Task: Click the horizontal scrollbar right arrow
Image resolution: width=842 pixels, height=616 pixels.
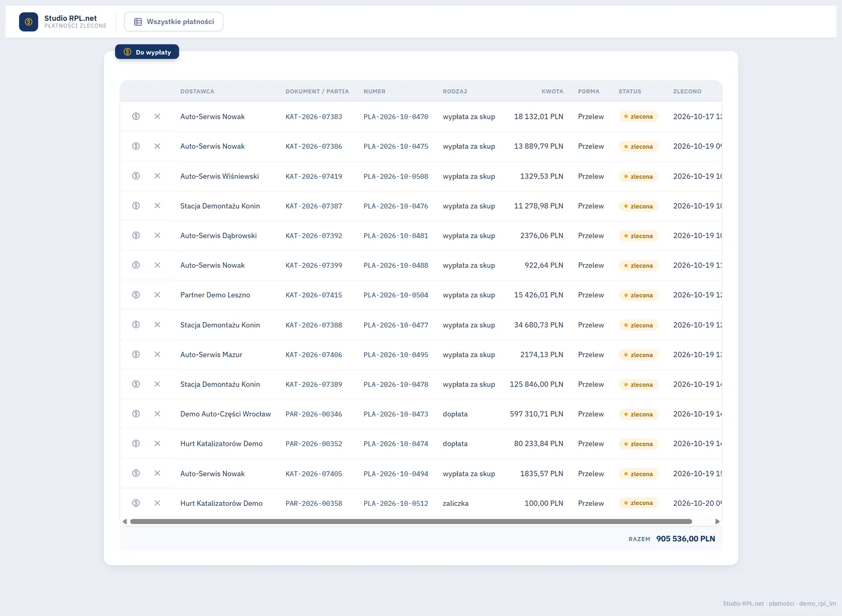Action: [717, 522]
